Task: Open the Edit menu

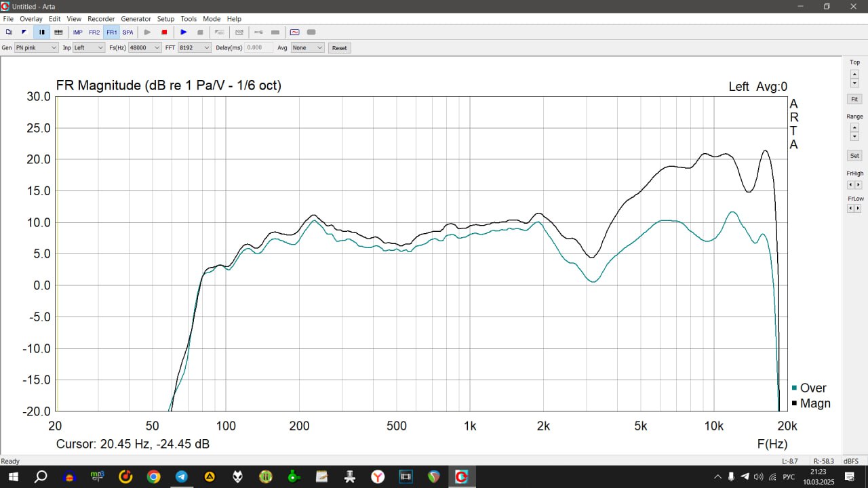Action: pyautogui.click(x=55, y=19)
